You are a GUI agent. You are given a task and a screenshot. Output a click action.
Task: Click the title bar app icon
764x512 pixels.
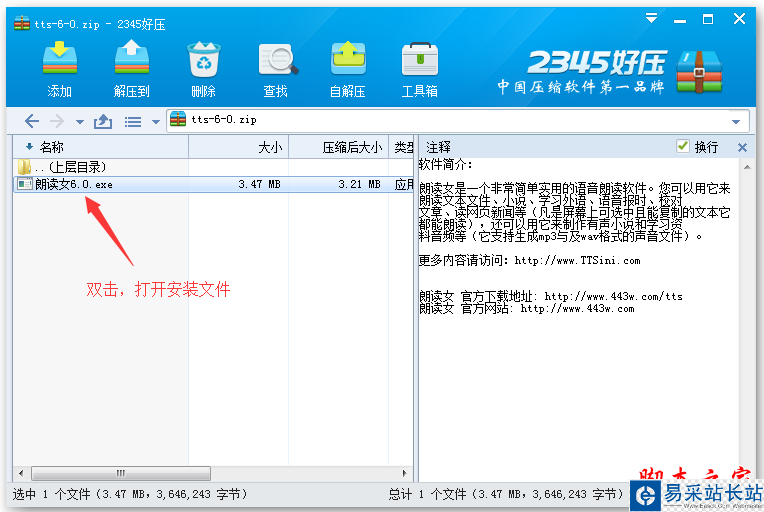coord(22,23)
